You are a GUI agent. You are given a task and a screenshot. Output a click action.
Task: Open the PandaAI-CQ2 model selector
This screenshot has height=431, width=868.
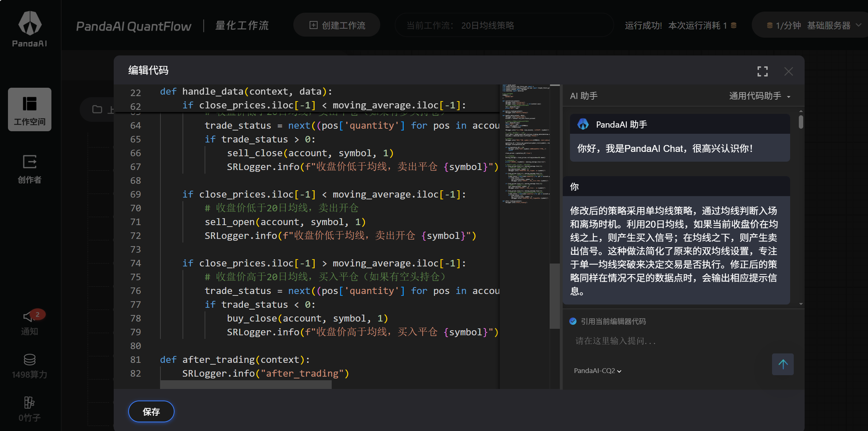(597, 370)
